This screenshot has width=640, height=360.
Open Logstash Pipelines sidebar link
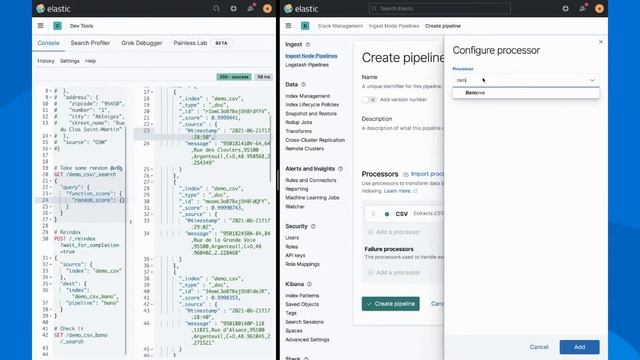(307, 65)
